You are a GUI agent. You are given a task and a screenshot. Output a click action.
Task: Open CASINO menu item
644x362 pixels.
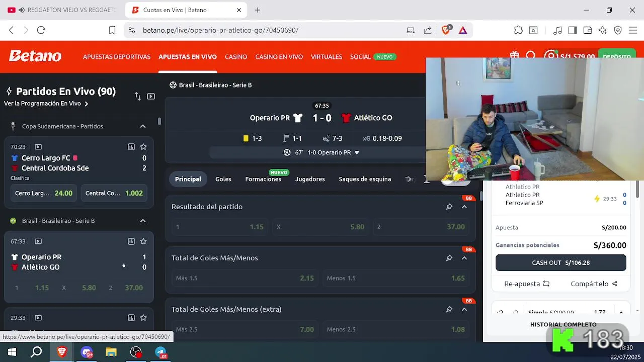click(x=236, y=57)
